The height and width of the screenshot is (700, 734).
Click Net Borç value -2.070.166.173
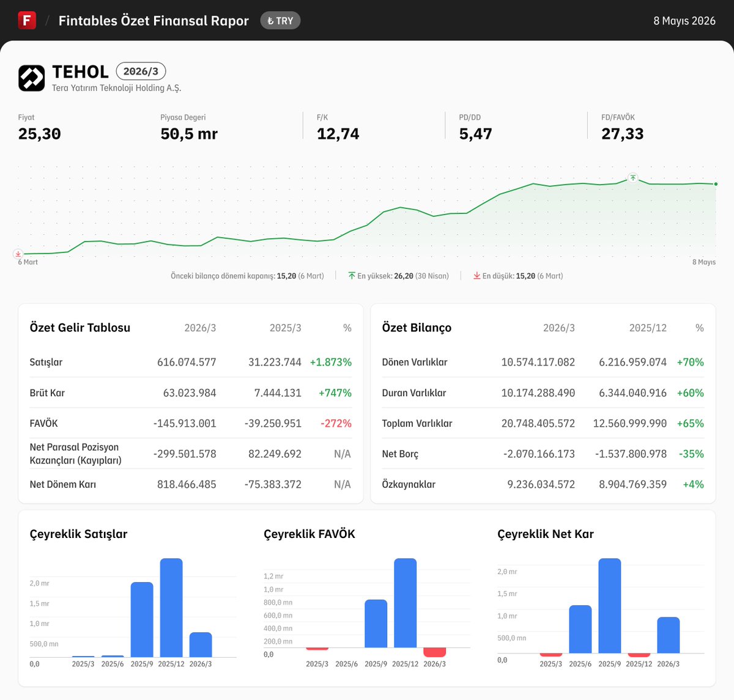point(539,454)
